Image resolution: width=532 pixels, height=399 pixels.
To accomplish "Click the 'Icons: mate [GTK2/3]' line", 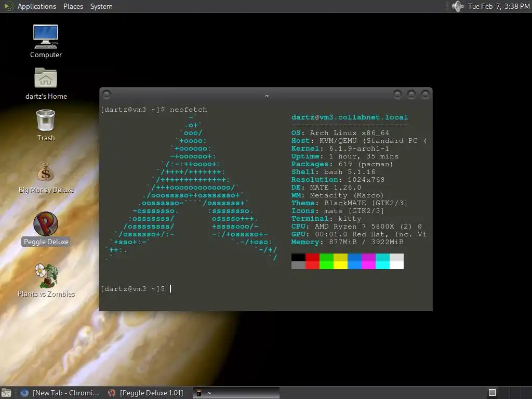I will point(338,211).
